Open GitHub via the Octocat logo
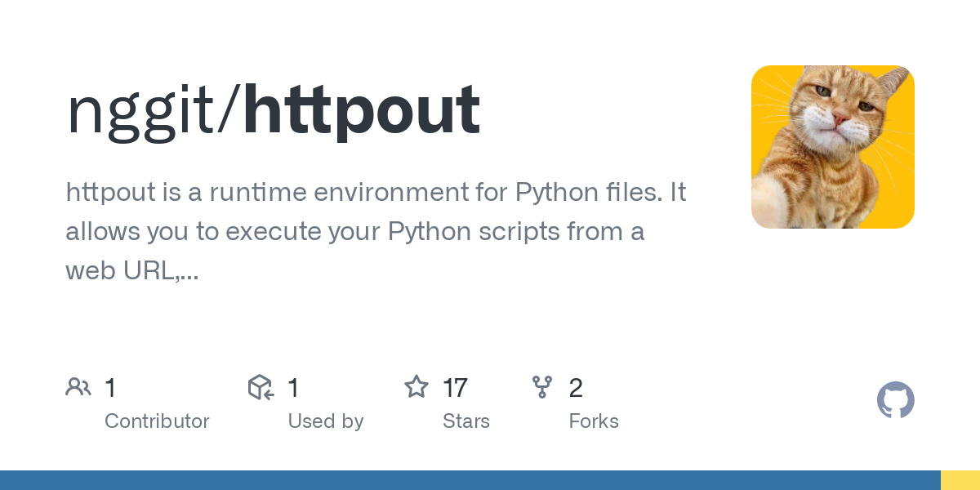Image resolution: width=980 pixels, height=490 pixels. pos(896,400)
